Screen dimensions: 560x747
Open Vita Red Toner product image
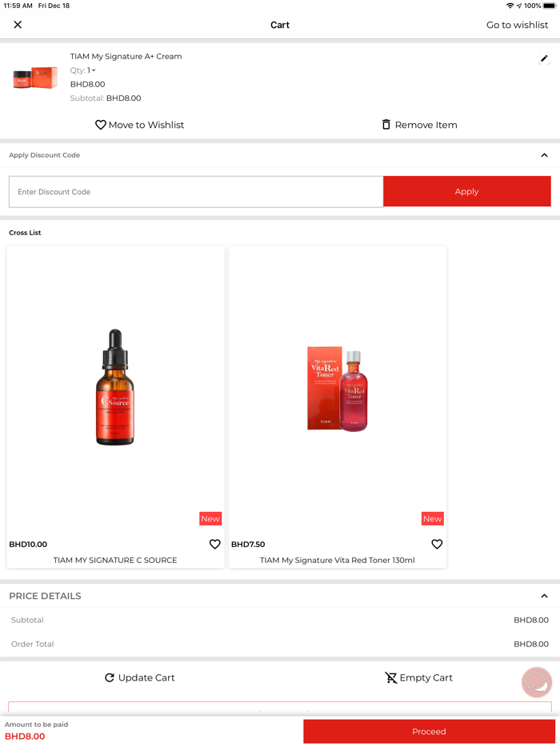pyautogui.click(x=338, y=389)
